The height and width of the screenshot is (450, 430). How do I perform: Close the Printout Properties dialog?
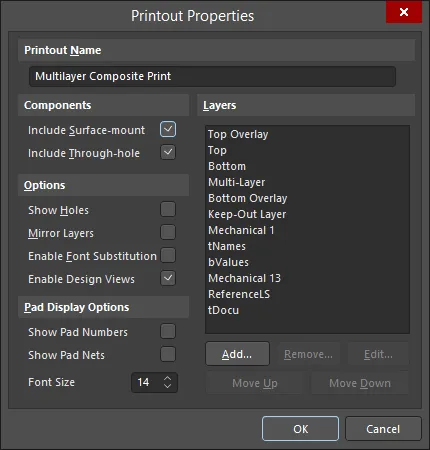pyautogui.click(x=404, y=12)
